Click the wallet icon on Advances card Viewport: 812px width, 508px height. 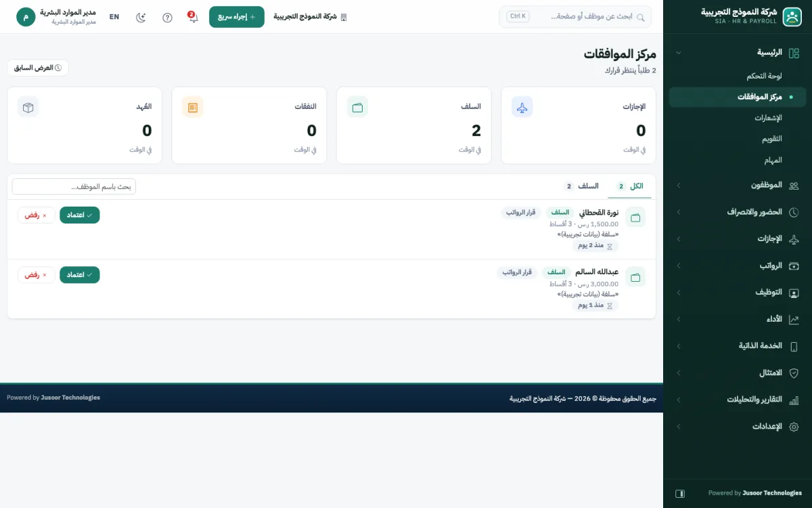tap(357, 107)
